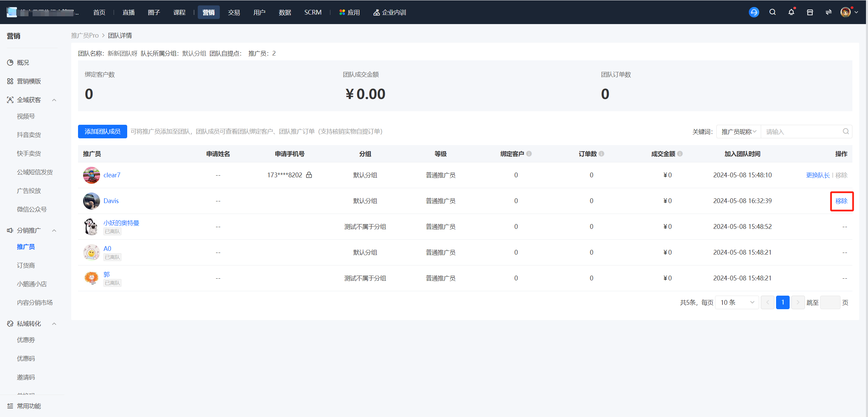Open the 10 条 per-page dropdown
The width and height of the screenshot is (868, 417).
737,302
